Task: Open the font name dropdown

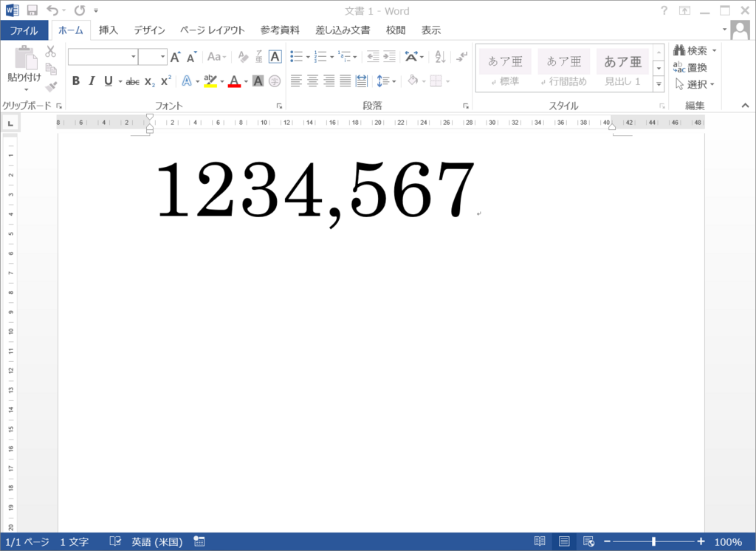Action: click(x=133, y=57)
